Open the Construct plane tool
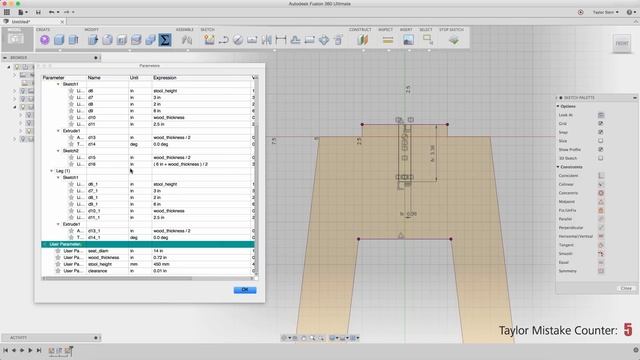 [362, 40]
